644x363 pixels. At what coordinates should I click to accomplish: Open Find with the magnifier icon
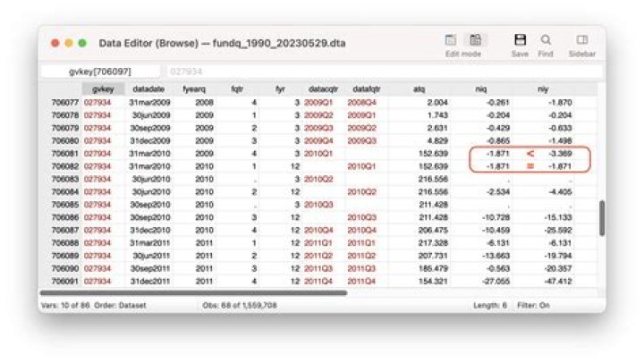tap(546, 40)
